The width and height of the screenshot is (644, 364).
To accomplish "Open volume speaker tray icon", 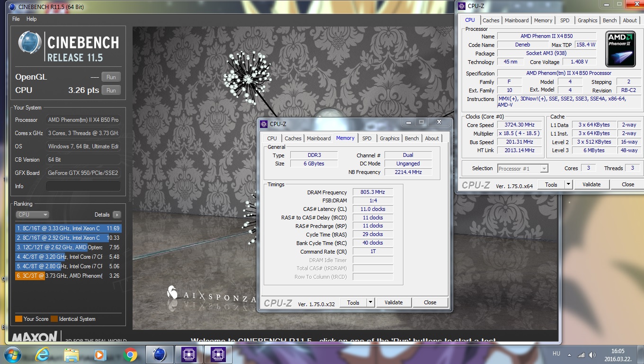I will [x=592, y=355].
